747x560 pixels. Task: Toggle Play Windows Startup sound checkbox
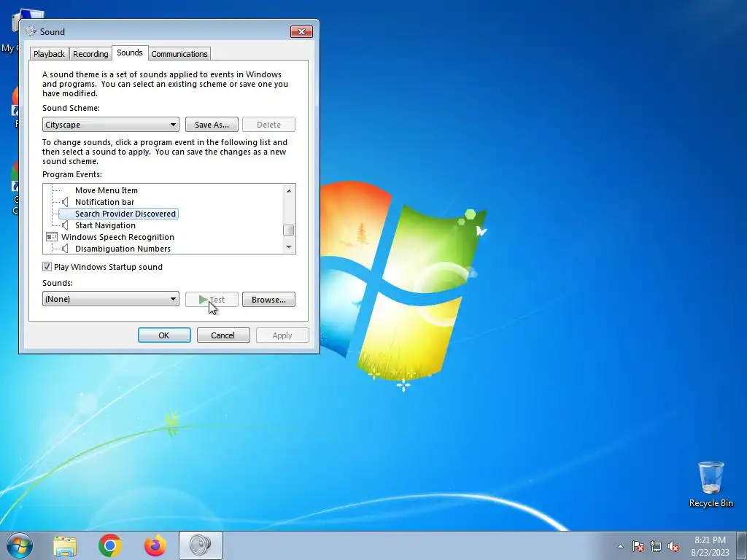[47, 267]
